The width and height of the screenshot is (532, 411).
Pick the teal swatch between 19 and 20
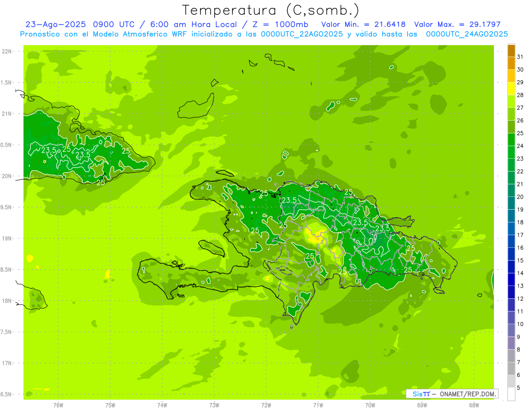click(x=511, y=203)
